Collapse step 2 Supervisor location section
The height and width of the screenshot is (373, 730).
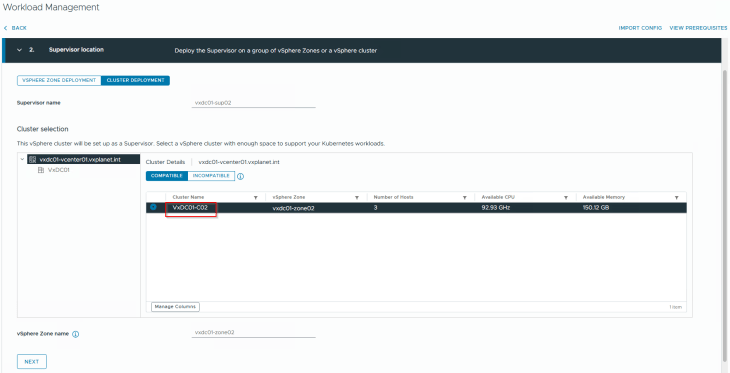pos(20,50)
